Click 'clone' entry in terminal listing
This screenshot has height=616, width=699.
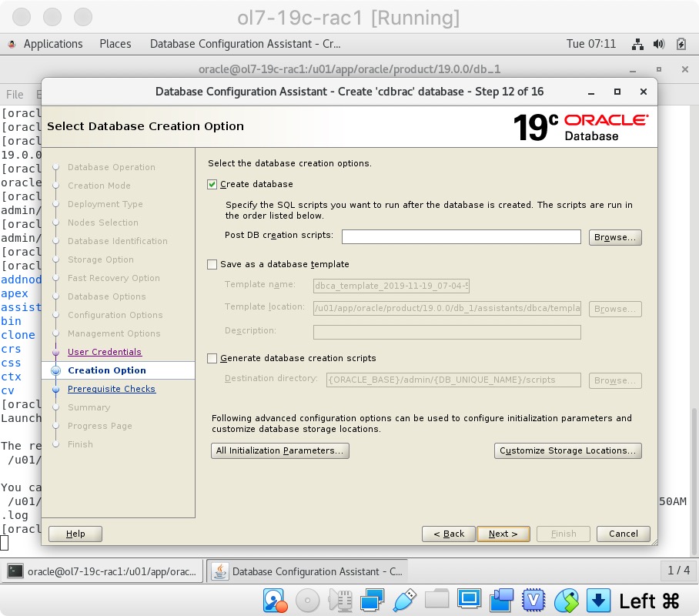[18, 335]
